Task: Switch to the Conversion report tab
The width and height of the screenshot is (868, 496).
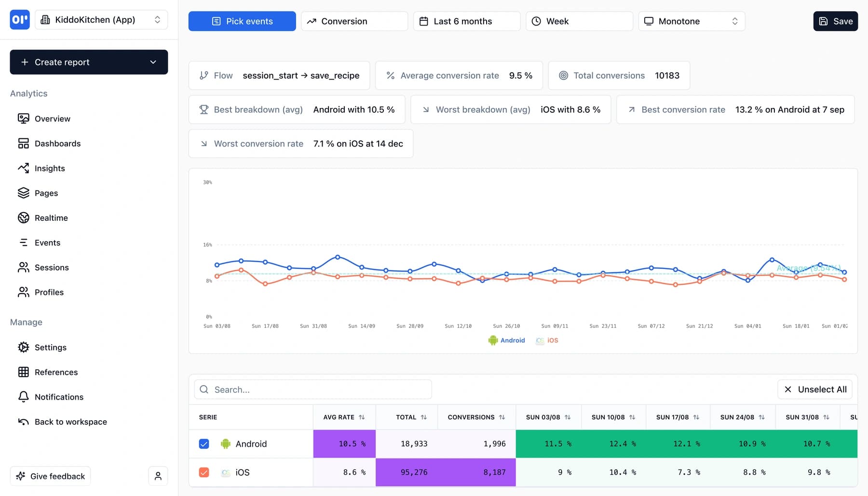Action: click(x=354, y=21)
